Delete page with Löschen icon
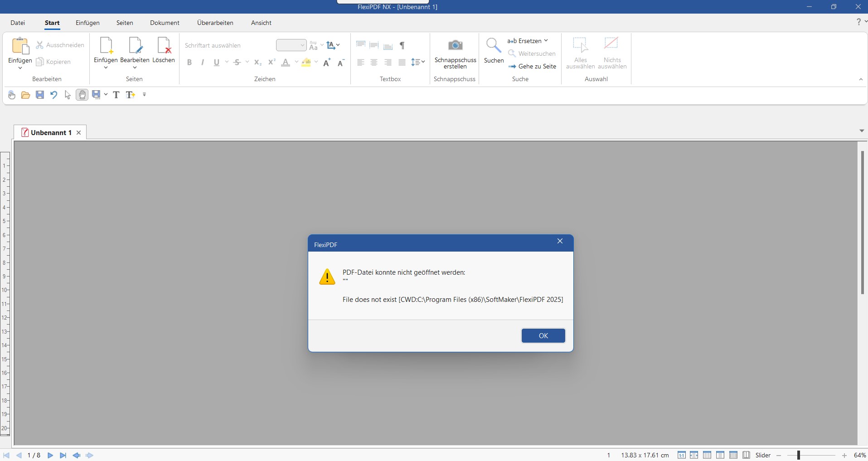 pos(164,45)
